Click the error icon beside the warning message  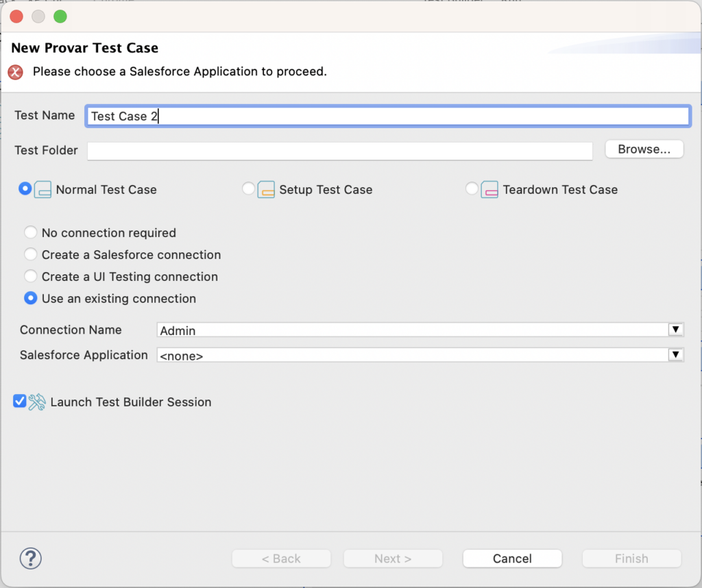click(x=14, y=71)
